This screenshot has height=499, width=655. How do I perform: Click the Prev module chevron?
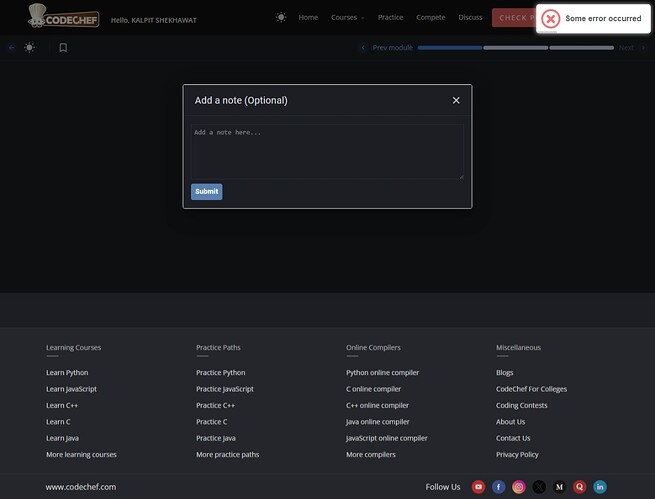point(363,48)
